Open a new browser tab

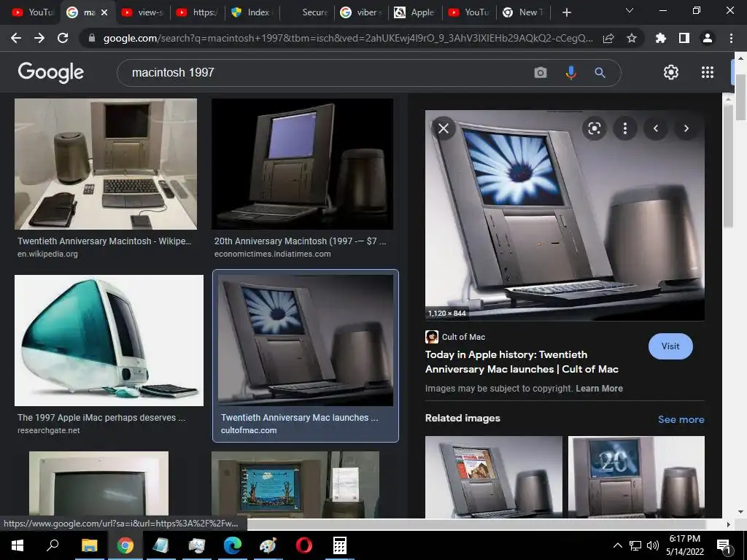pyautogui.click(x=566, y=12)
